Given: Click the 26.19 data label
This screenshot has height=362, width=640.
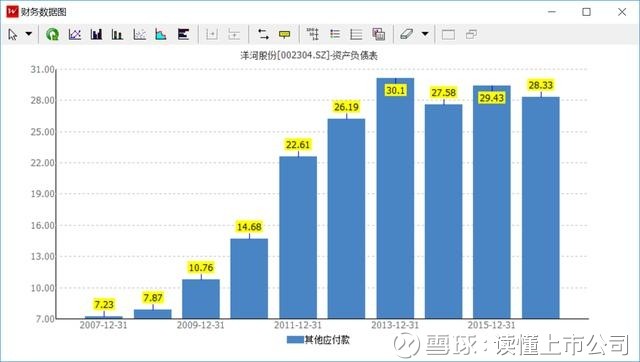Looking at the screenshot, I should click(346, 107).
